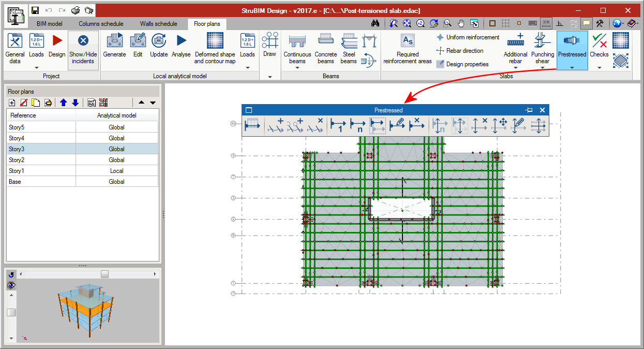This screenshot has width=644, height=349.
Task: Expand the Checks dropdown arrow
Action: (599, 67)
